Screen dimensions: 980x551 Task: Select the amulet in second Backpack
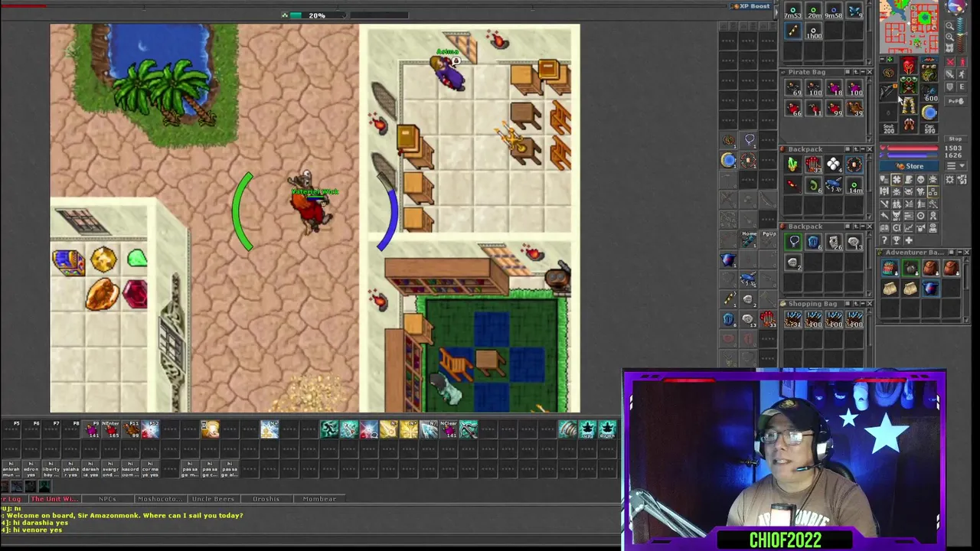point(793,242)
